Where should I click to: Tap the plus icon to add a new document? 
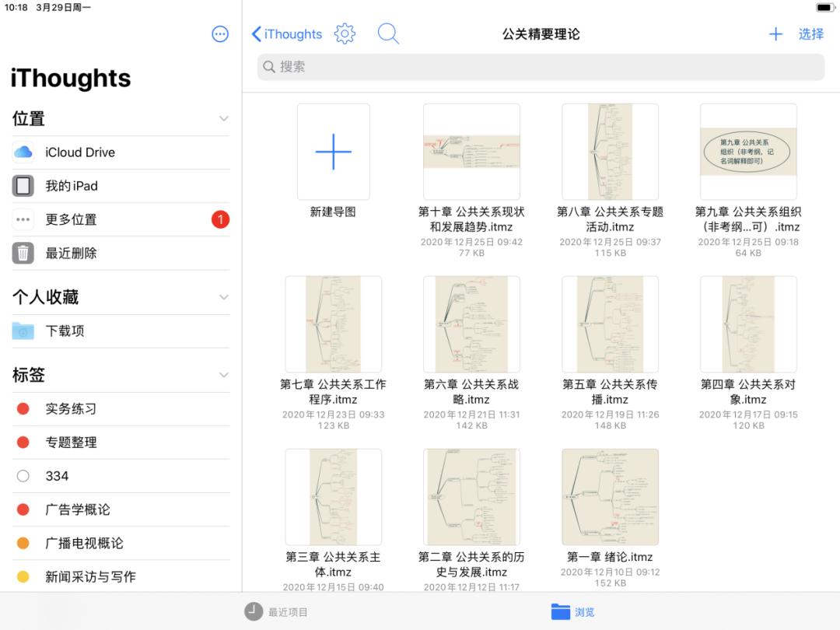click(775, 34)
